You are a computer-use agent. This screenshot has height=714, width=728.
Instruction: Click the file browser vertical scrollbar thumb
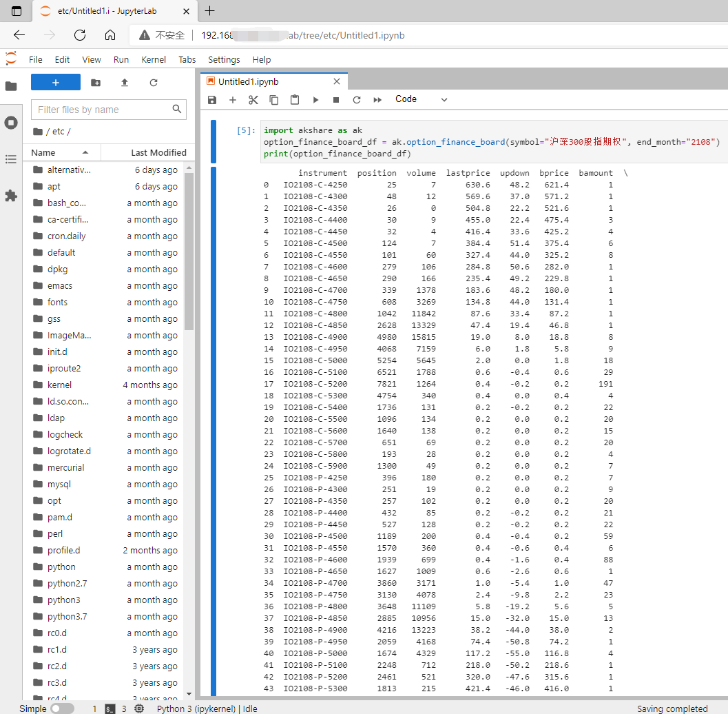[189, 252]
